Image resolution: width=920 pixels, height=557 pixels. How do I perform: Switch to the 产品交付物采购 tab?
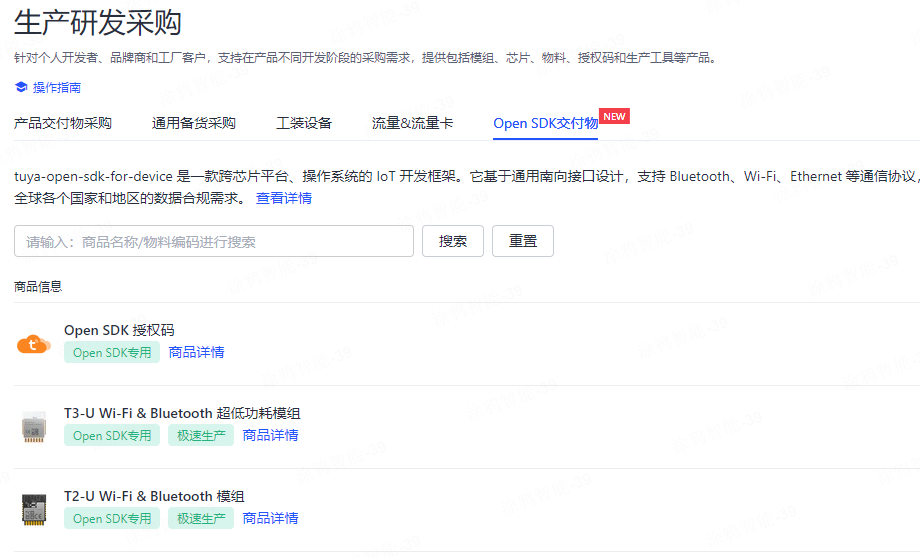click(63, 123)
